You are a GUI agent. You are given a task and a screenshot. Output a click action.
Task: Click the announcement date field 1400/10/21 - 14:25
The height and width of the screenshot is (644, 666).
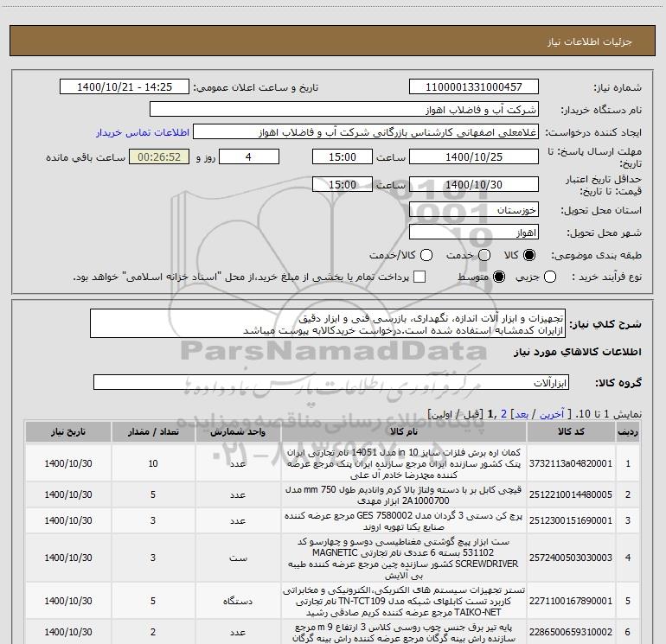pyautogui.click(x=125, y=86)
